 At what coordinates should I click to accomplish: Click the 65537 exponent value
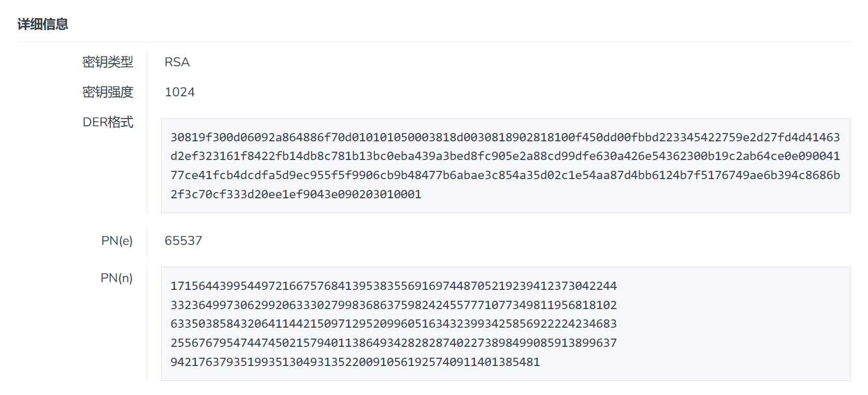(183, 241)
